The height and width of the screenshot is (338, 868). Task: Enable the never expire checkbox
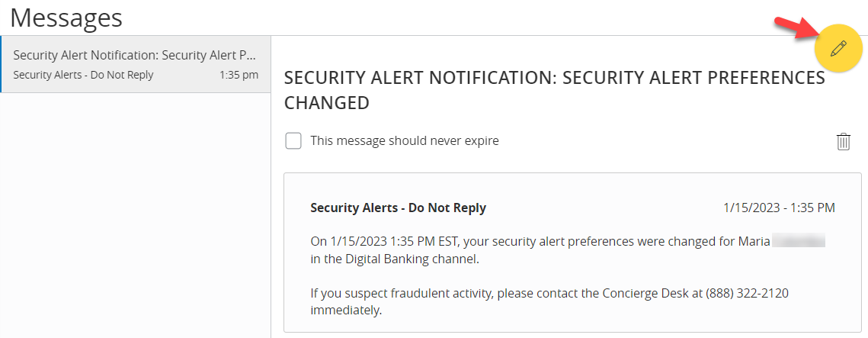(293, 141)
